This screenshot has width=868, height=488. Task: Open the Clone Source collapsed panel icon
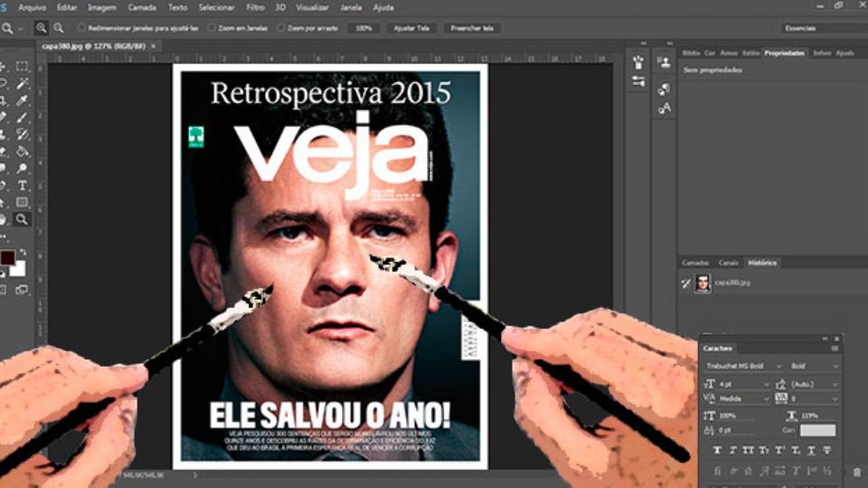coord(665,62)
